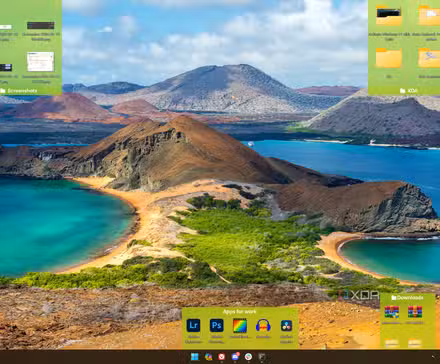Click the XDA fence title label
Viewport: 440px width, 364px height.
pos(409,91)
